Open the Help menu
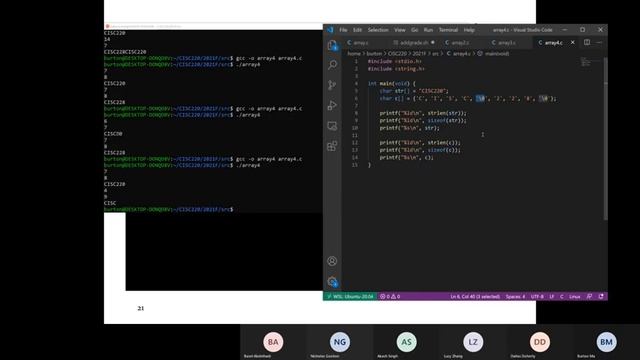Screen dimensions: 640x360 point(469,30)
